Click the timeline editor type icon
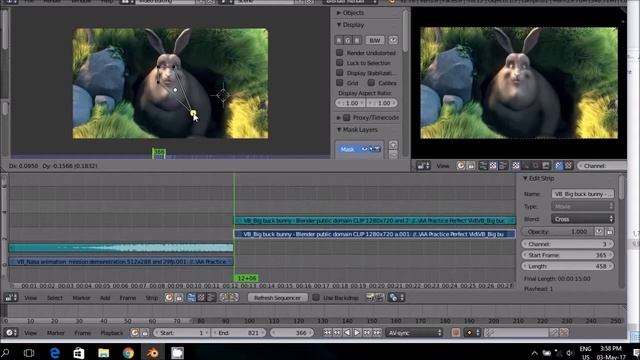Image resolution: width=640 pixels, height=360 pixels. 11,333
